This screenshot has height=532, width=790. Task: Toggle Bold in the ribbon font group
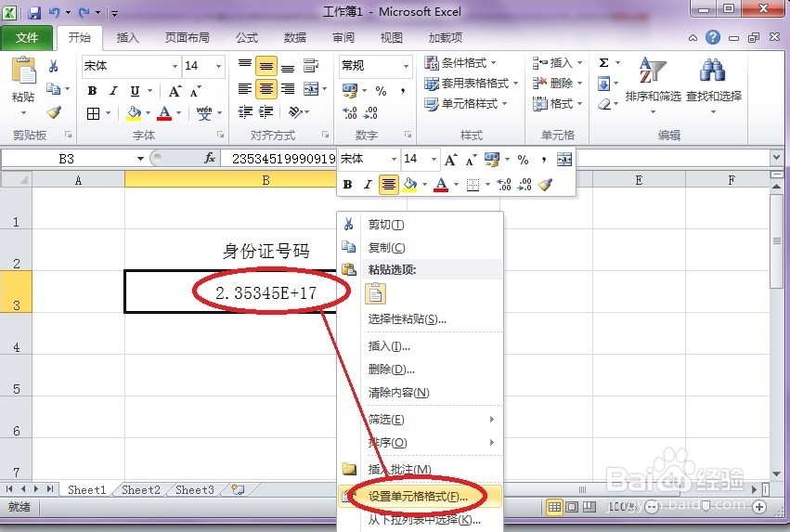pos(92,91)
